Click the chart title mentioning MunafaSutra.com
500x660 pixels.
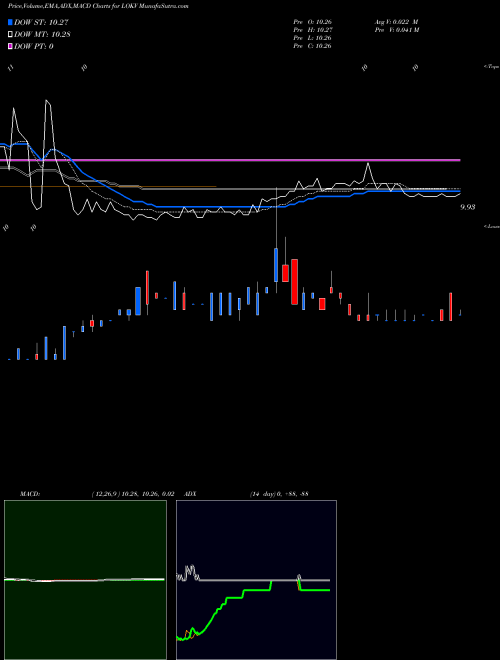[x=98, y=6]
